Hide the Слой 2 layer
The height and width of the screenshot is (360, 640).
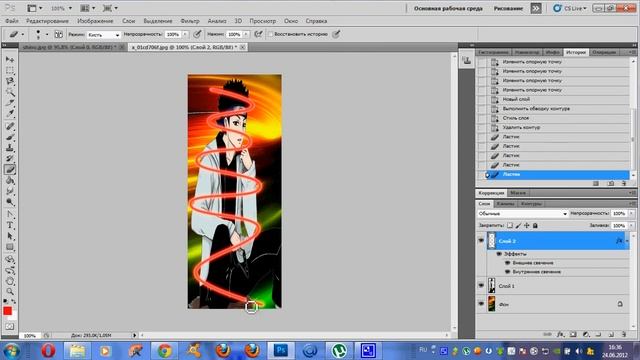(x=481, y=241)
